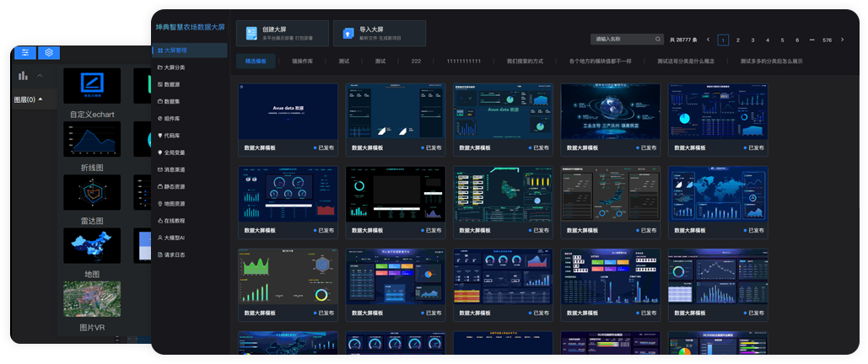The image size is (868, 364).
Task: Click the blue sliders configuration icon button
Action: 25,52
